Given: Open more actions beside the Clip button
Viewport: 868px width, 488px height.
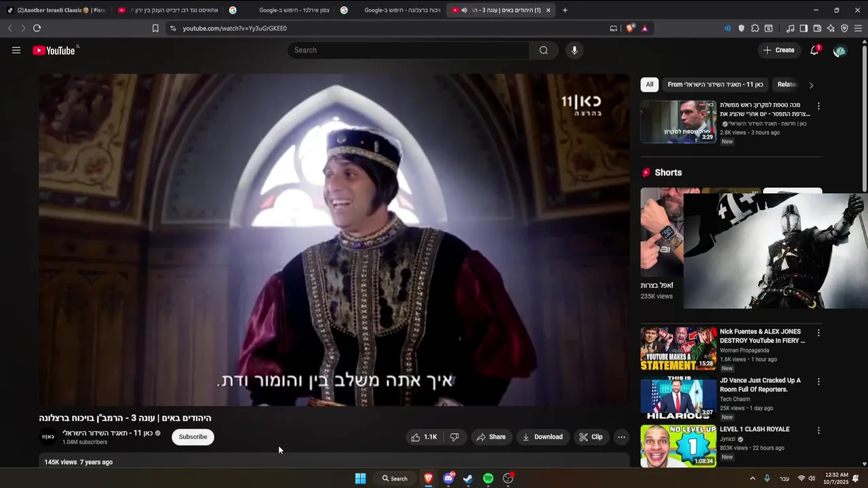Looking at the screenshot, I should [621, 437].
